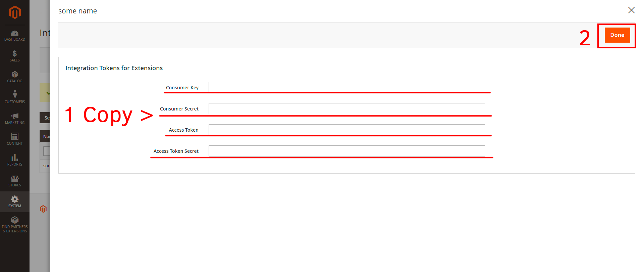This screenshot has width=644, height=272.
Task: Click the Access Token Secret field
Action: coord(346,151)
